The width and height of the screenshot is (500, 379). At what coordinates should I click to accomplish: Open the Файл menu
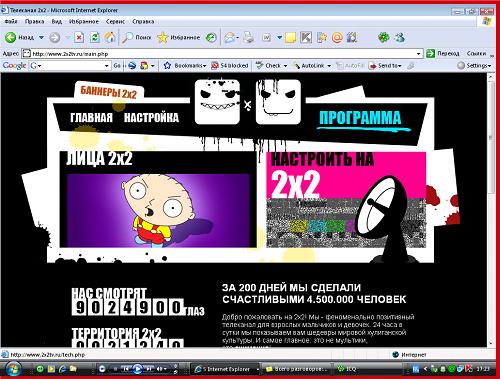pyautogui.click(x=11, y=21)
